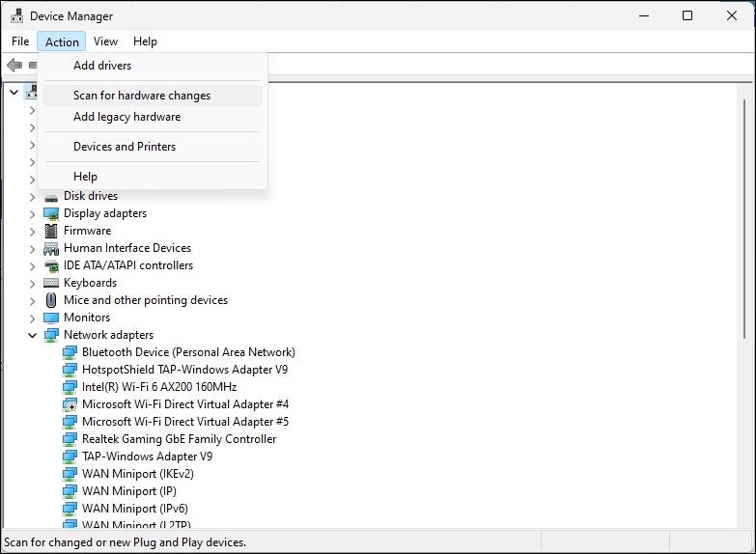This screenshot has width=756, height=554.
Task: Click the Keyboards category icon
Action: pyautogui.click(x=51, y=283)
